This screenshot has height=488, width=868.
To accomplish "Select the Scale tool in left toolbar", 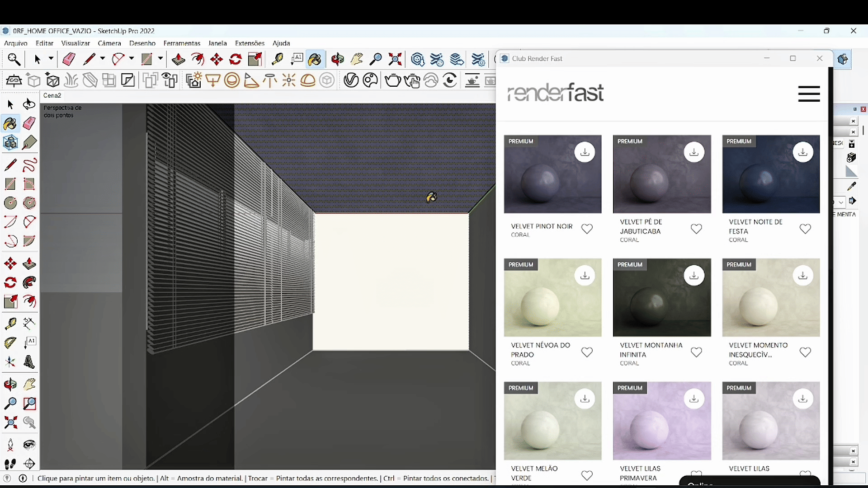I will pos(10,301).
